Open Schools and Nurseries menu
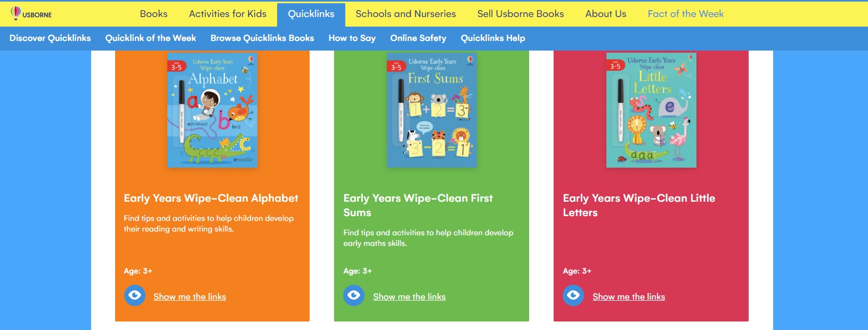This screenshot has width=868, height=330. tap(405, 14)
